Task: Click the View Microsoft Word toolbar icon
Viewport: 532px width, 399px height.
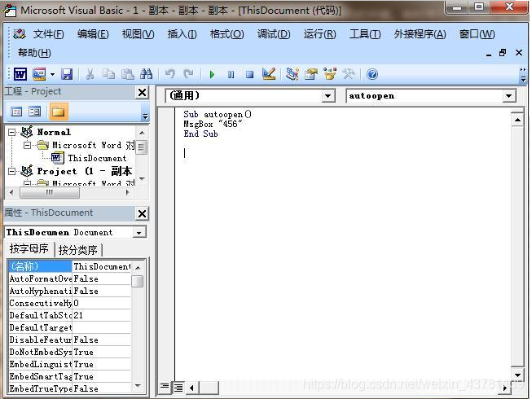Action: click(20, 74)
